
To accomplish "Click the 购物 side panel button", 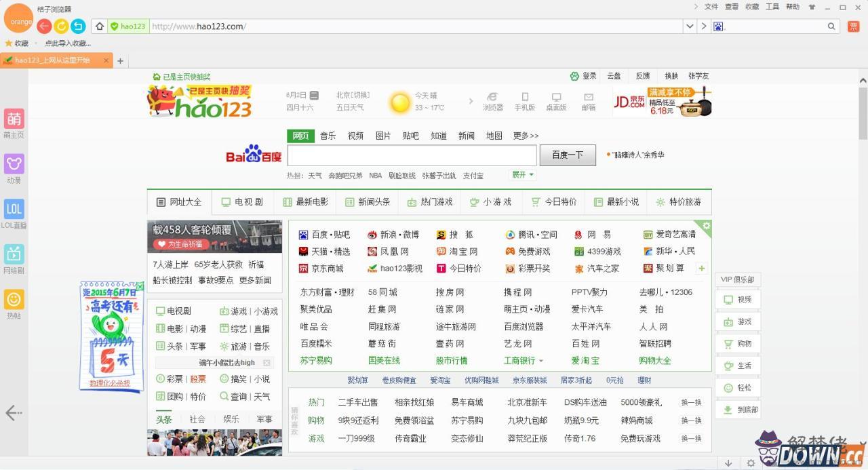I will [x=738, y=343].
